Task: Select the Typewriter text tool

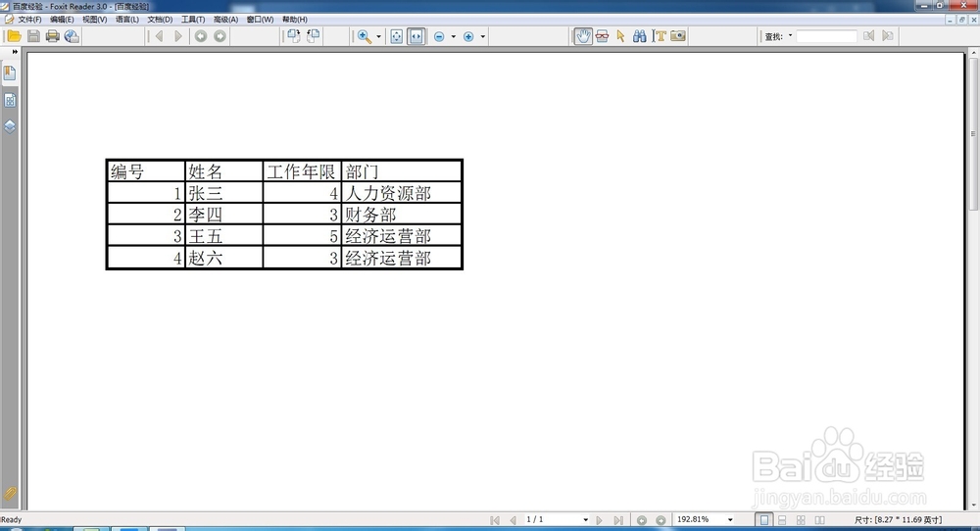Action: click(659, 36)
